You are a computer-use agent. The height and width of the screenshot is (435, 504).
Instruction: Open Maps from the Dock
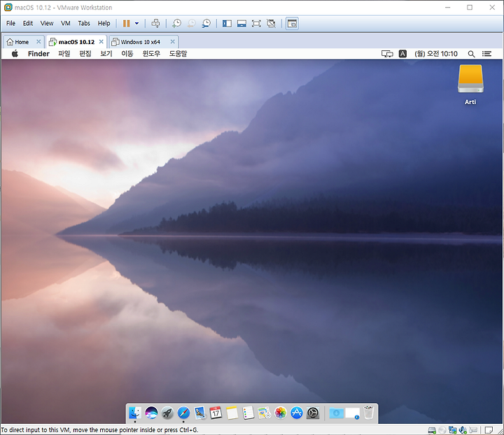click(x=264, y=413)
